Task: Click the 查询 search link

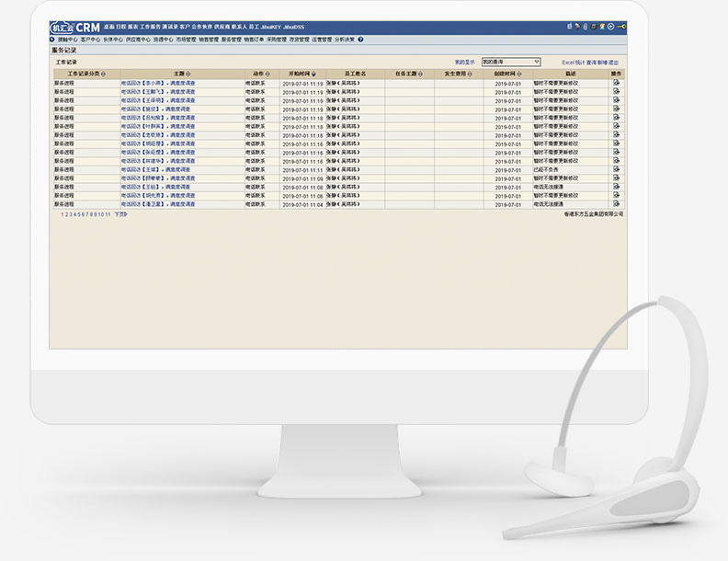Action: 591,62
